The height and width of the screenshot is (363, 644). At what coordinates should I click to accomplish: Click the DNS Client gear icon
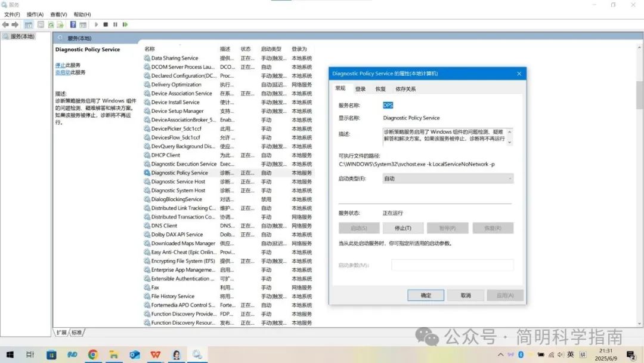coord(147,226)
